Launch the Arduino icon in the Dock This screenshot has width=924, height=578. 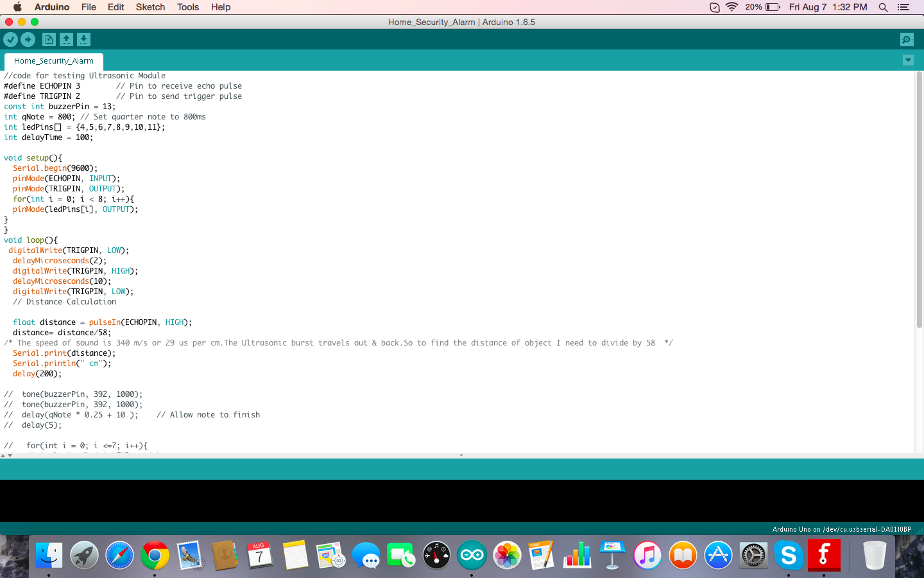coord(472,555)
